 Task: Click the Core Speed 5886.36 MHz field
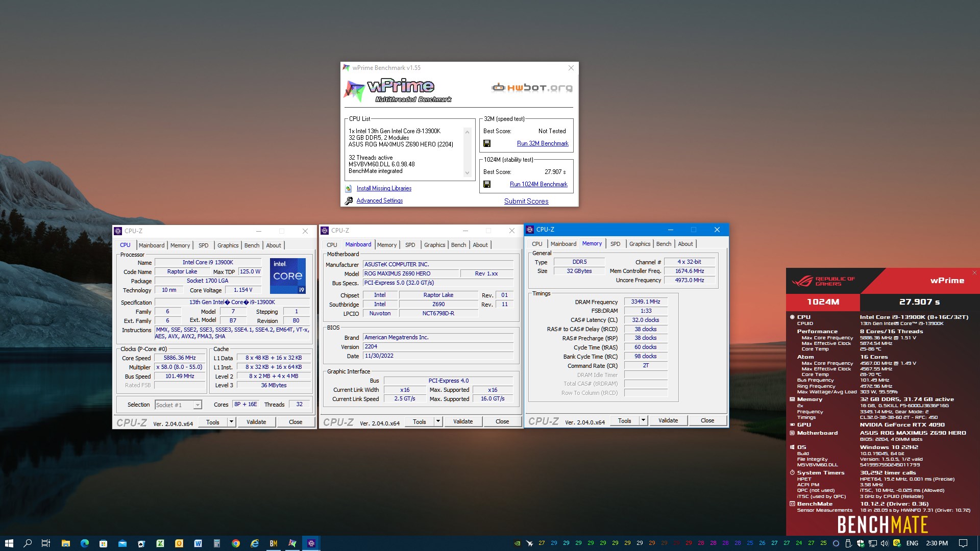pos(180,358)
